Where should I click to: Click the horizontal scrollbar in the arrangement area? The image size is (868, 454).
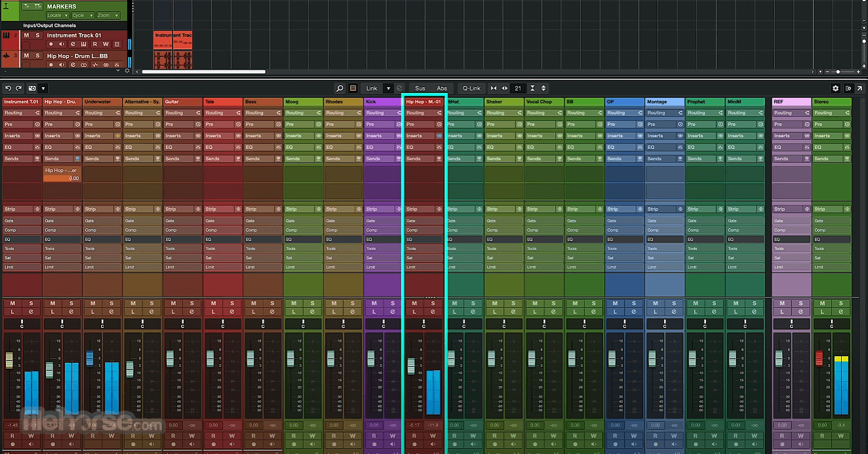[203, 72]
